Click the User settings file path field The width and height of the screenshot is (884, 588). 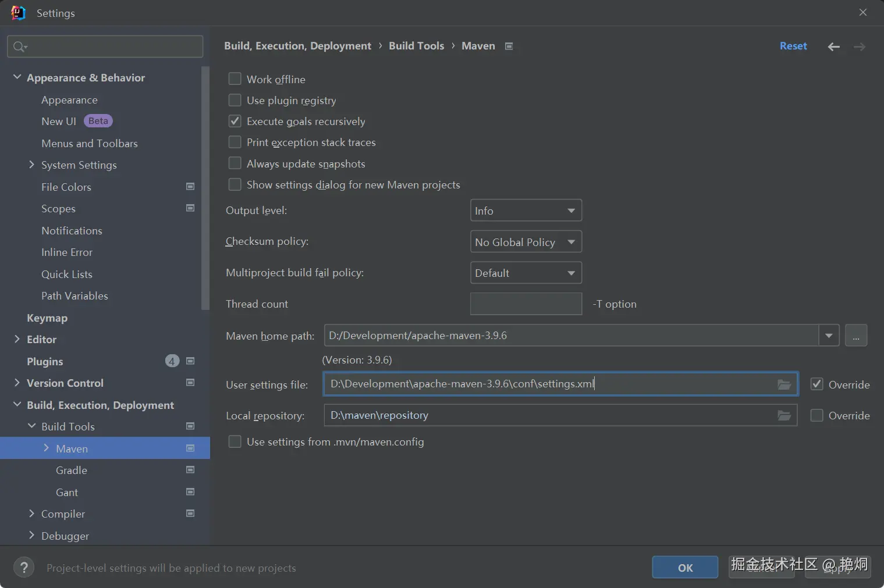point(561,384)
